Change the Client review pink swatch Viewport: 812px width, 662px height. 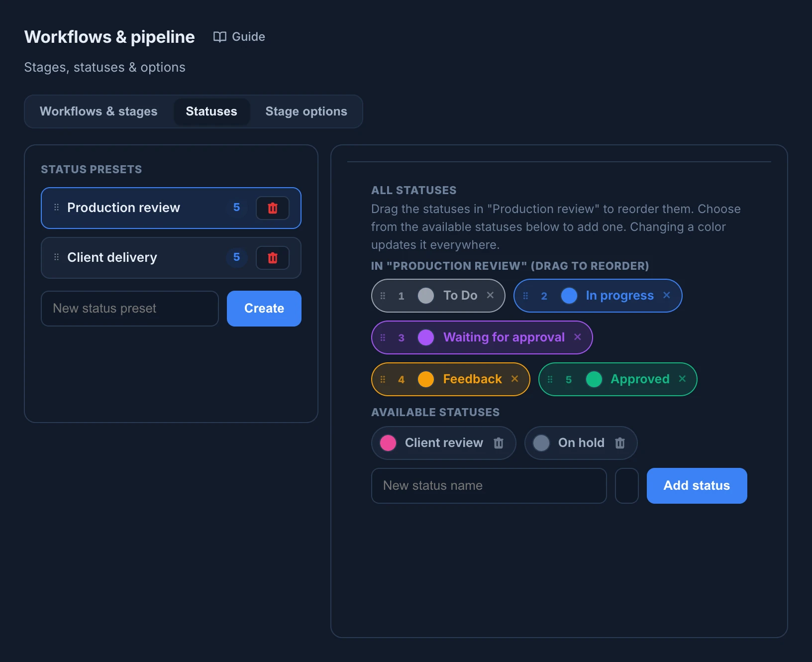[x=388, y=443]
